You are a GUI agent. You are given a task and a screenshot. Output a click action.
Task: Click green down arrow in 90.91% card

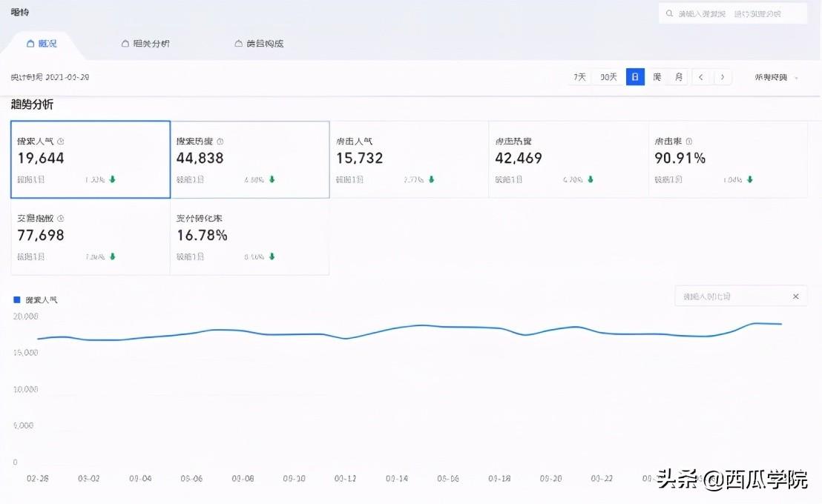click(x=750, y=179)
